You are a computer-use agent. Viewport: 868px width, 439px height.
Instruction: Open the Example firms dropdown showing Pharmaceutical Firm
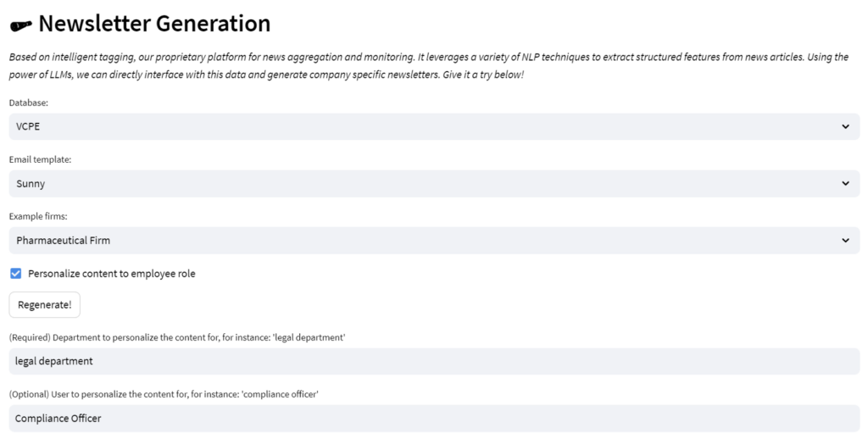click(x=434, y=240)
